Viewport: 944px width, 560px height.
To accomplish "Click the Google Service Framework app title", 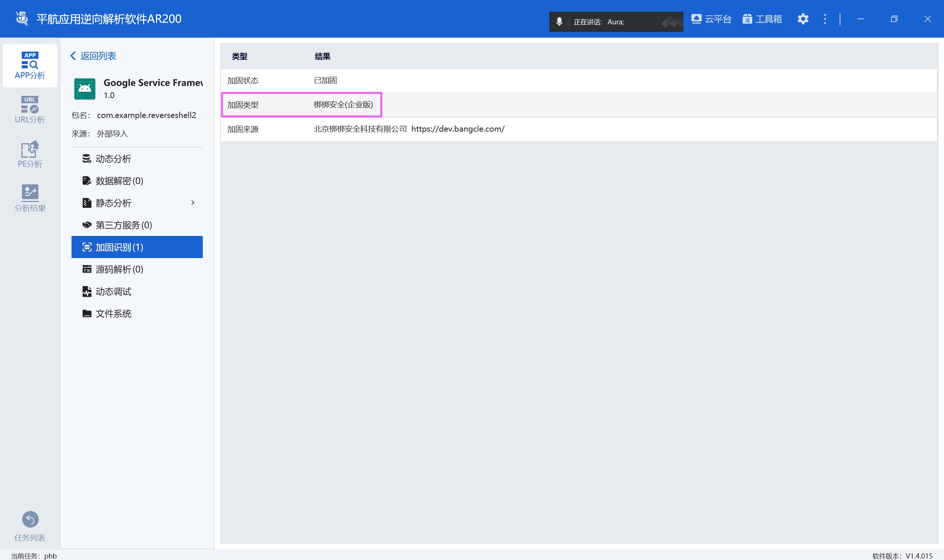I will coord(153,83).
